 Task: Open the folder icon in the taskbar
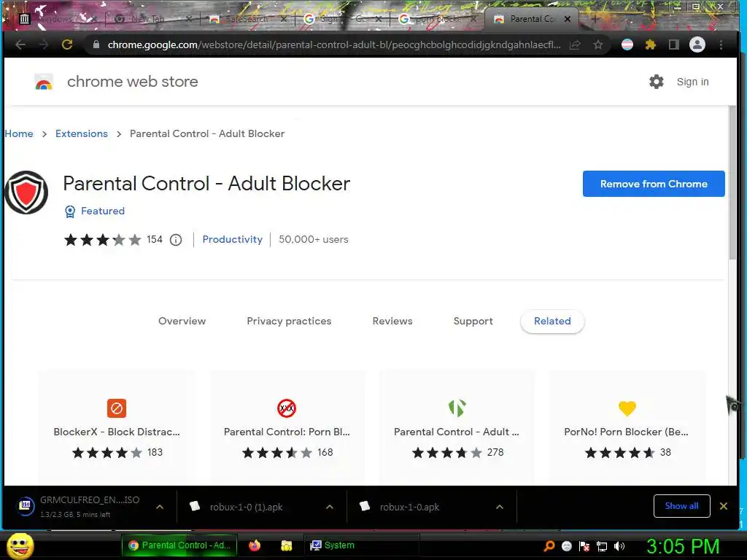point(286,545)
